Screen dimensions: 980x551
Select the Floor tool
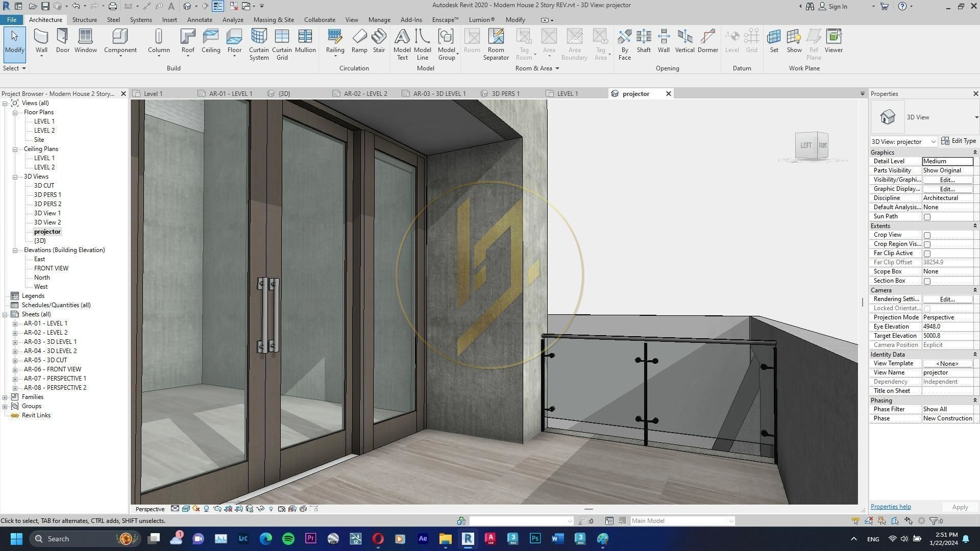tap(234, 41)
